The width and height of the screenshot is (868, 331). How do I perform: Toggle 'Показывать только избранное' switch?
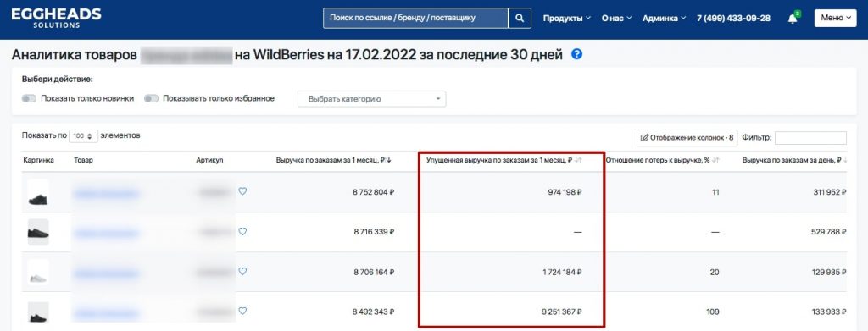coord(151,98)
